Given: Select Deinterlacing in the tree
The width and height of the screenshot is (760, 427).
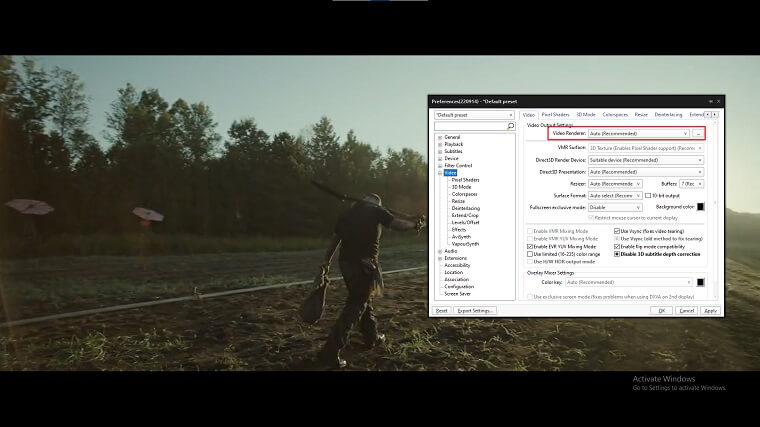Looking at the screenshot, I should 466,208.
